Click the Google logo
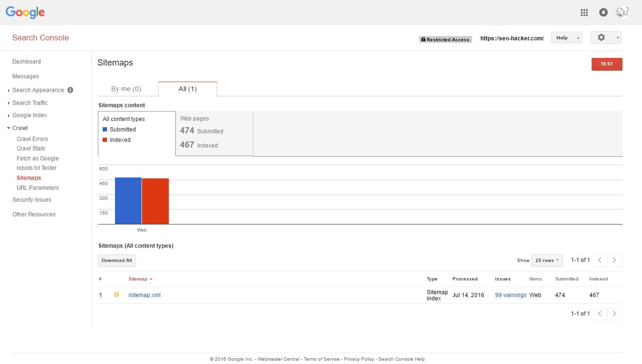 tap(25, 13)
